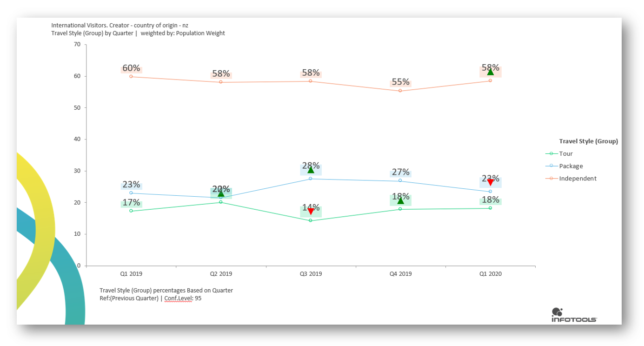
Task: Click the green up arrow at Q1 2020 Independent
Action: (x=490, y=71)
